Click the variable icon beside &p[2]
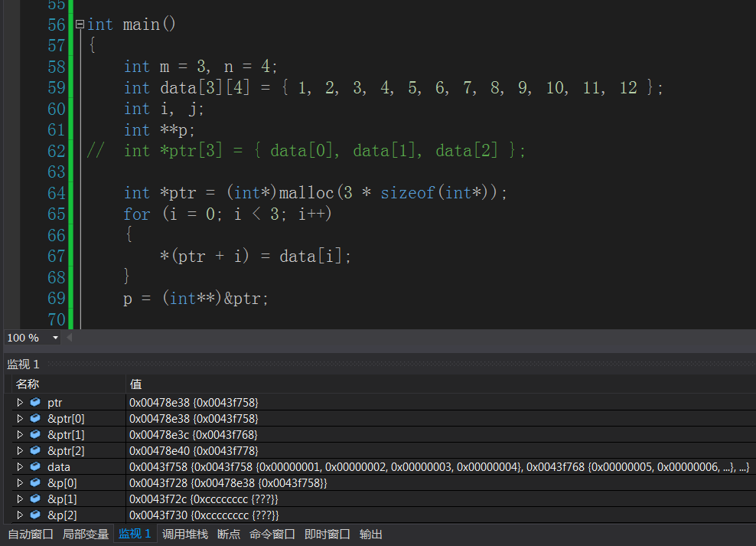The width and height of the screenshot is (756, 546). [x=35, y=515]
